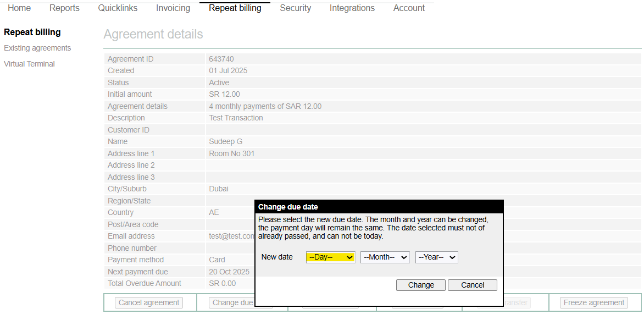Click Next payment due 20 Oct 2025

(x=229, y=272)
